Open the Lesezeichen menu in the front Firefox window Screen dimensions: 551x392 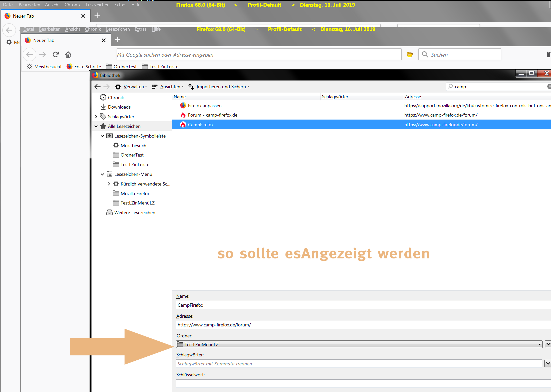pos(118,29)
